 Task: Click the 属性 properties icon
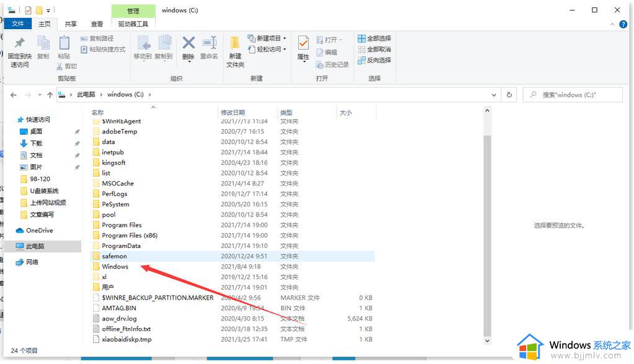303,43
